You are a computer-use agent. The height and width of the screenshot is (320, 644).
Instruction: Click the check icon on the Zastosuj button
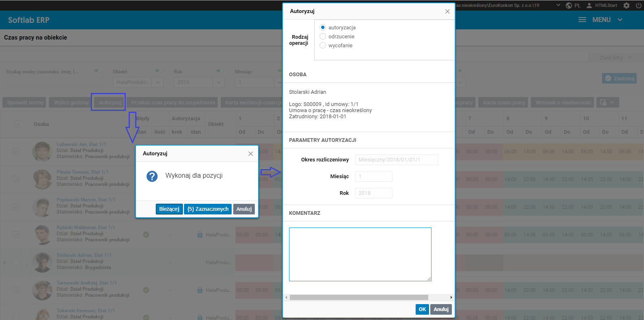click(608, 78)
